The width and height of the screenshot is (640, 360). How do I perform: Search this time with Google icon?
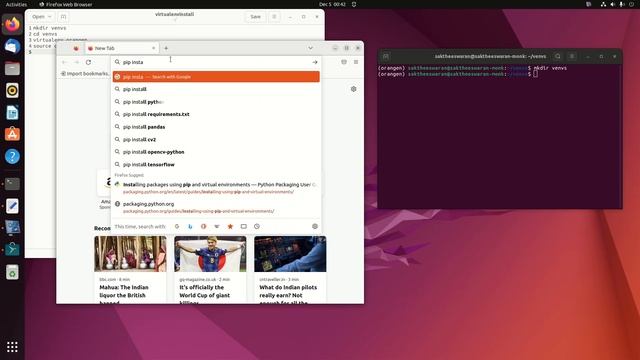177,227
